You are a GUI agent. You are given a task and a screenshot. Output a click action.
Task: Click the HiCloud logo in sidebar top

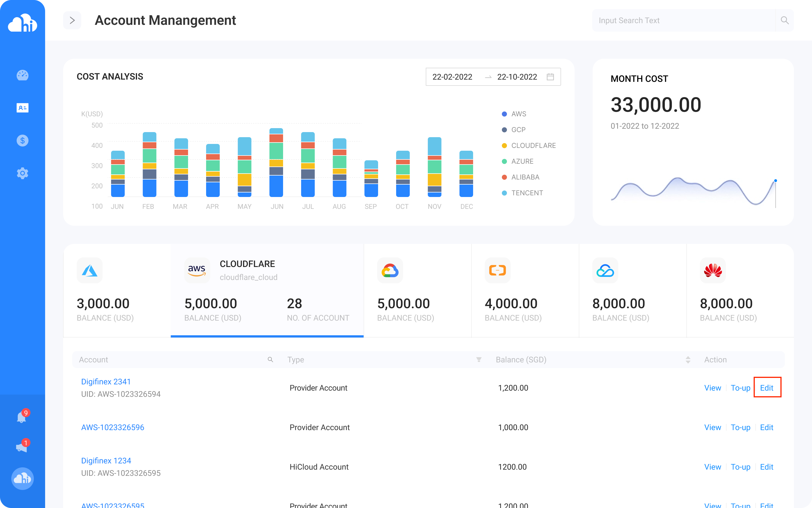click(x=23, y=23)
